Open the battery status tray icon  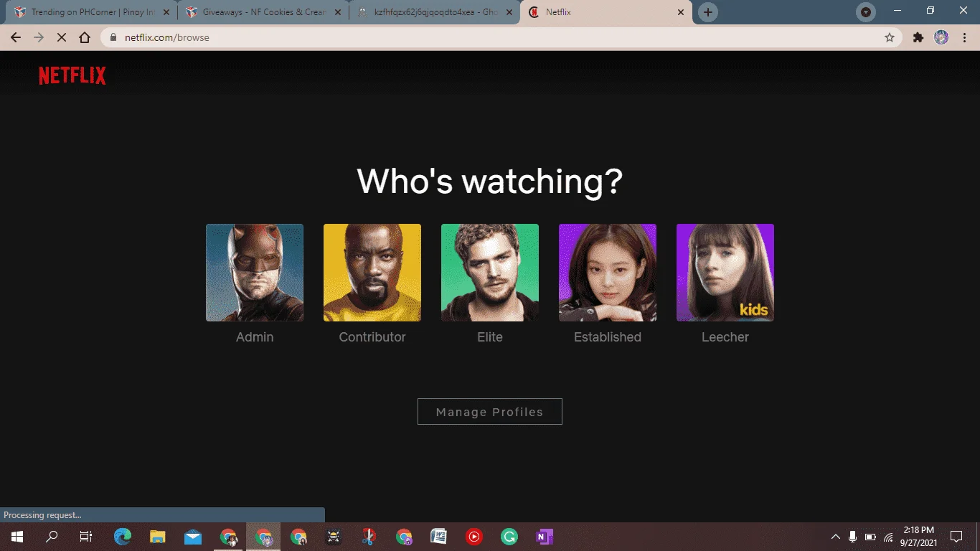[870, 537]
